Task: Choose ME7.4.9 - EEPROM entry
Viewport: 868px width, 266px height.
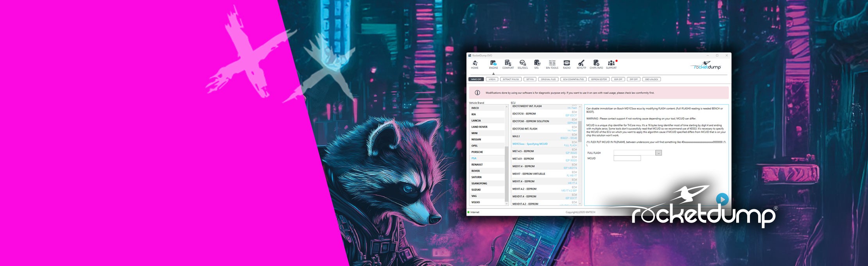Action: [x=545, y=159]
